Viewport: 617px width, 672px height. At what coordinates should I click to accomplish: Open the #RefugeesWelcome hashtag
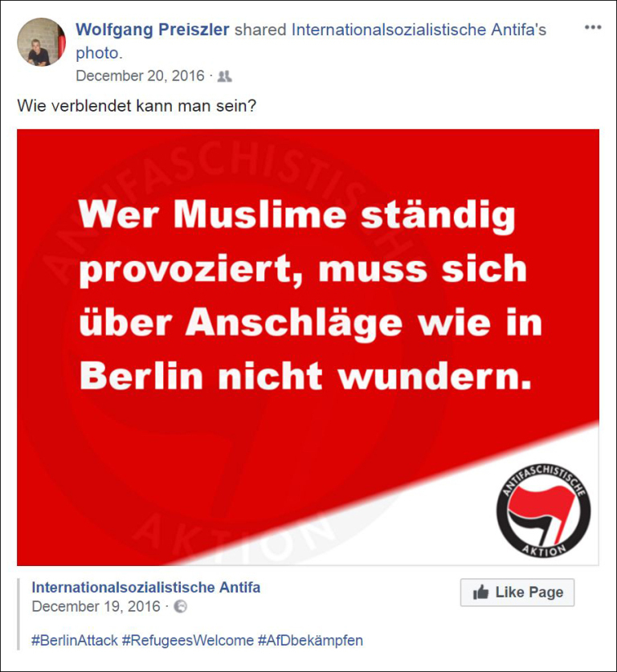click(x=188, y=640)
